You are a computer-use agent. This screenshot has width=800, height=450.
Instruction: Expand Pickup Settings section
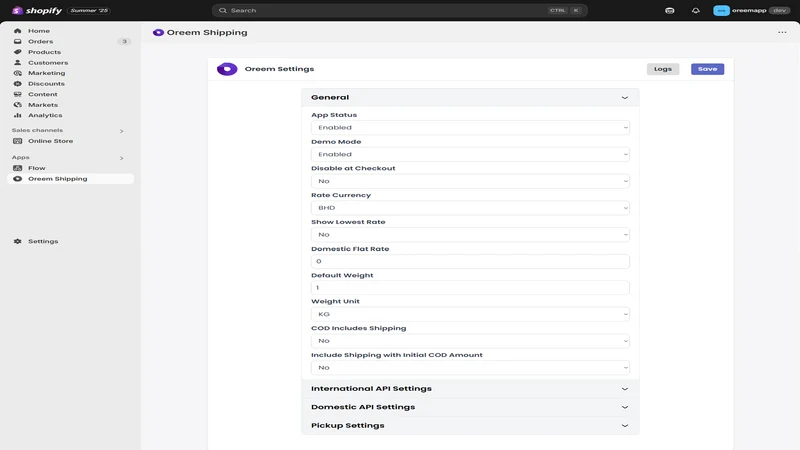[x=470, y=426]
